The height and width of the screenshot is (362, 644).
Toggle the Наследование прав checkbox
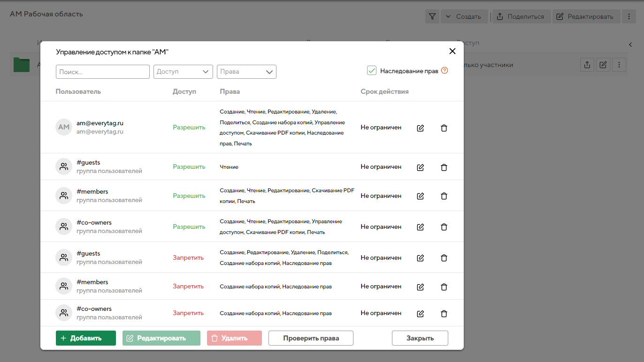pos(372,71)
